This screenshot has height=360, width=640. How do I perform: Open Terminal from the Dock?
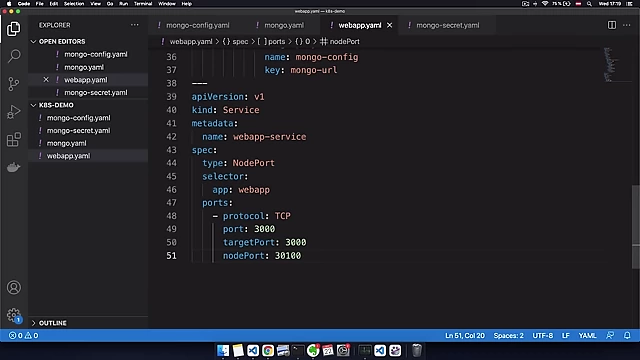click(298, 350)
